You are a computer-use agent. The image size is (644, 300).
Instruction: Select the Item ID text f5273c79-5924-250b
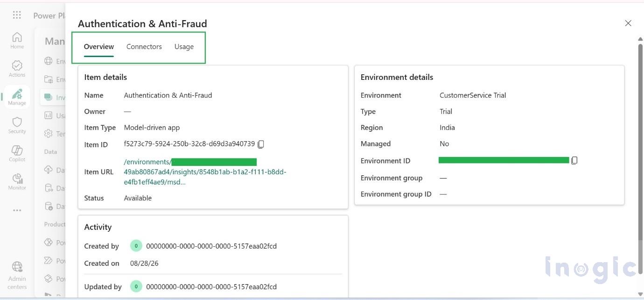click(x=189, y=144)
